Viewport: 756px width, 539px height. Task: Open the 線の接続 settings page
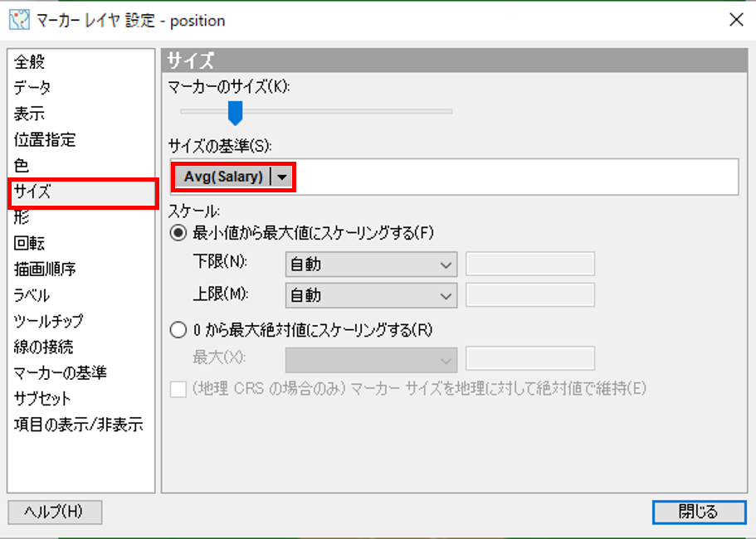(x=44, y=347)
